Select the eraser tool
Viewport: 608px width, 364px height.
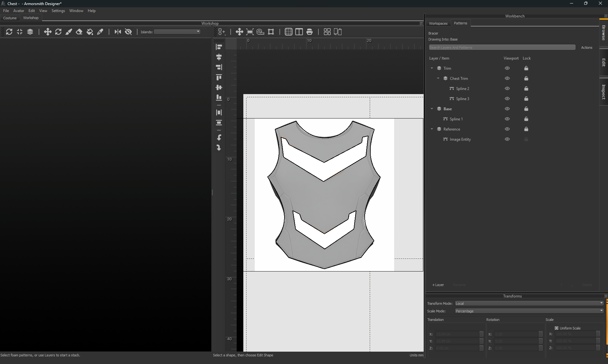coord(79,32)
